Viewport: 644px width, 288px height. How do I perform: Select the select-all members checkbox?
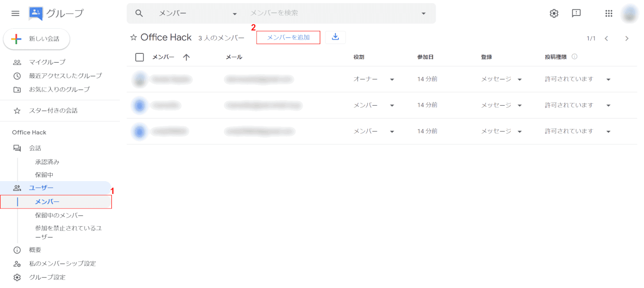140,57
